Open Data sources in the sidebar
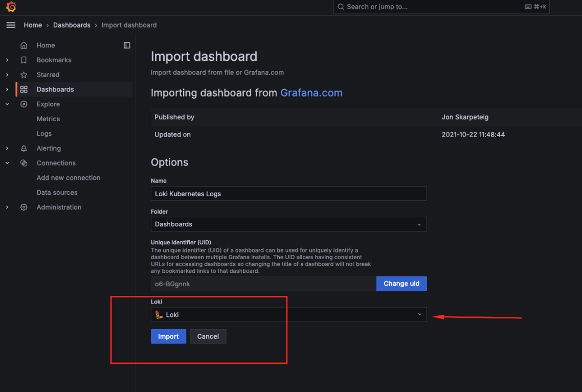 coord(57,193)
